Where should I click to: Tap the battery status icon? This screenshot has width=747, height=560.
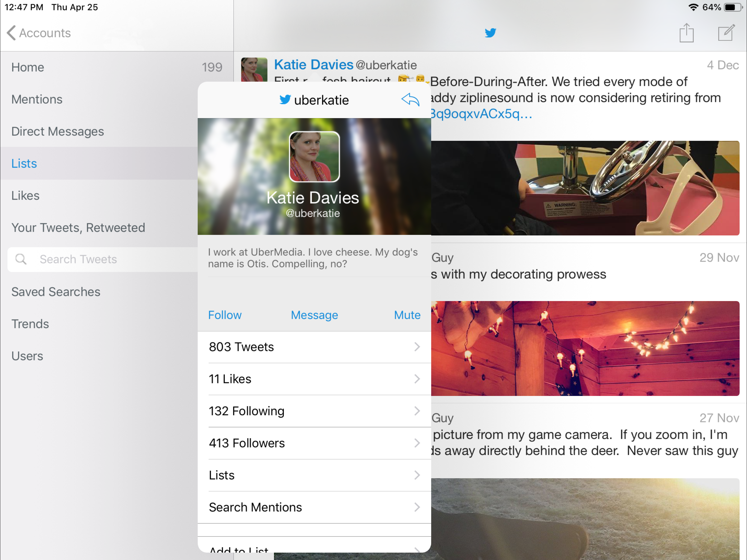coord(734,7)
